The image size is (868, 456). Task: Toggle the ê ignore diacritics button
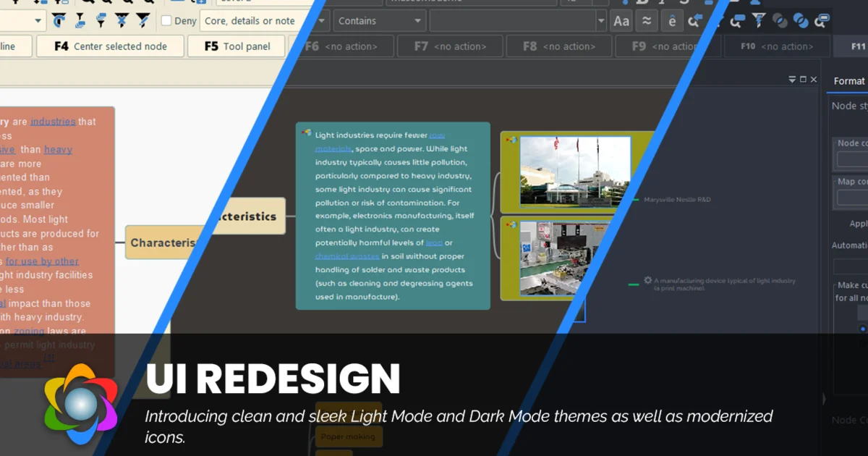point(672,21)
